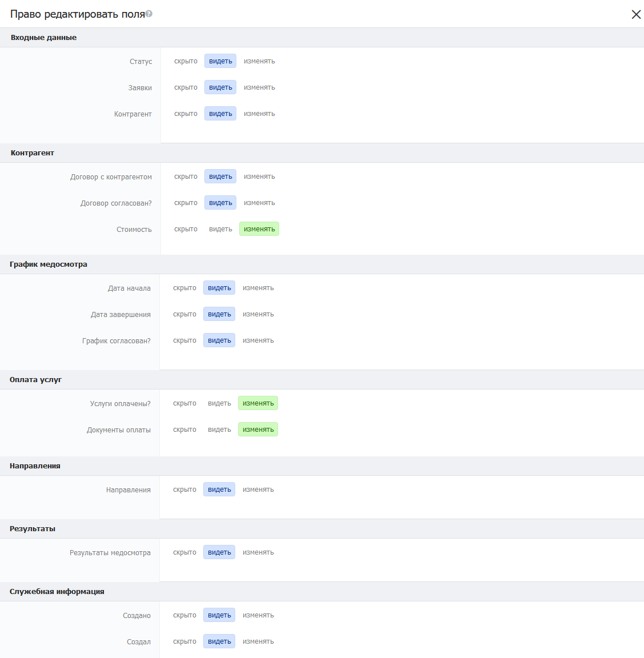Hide the Результаты медосмотра field
This screenshot has width=644, height=658.
pyautogui.click(x=184, y=553)
